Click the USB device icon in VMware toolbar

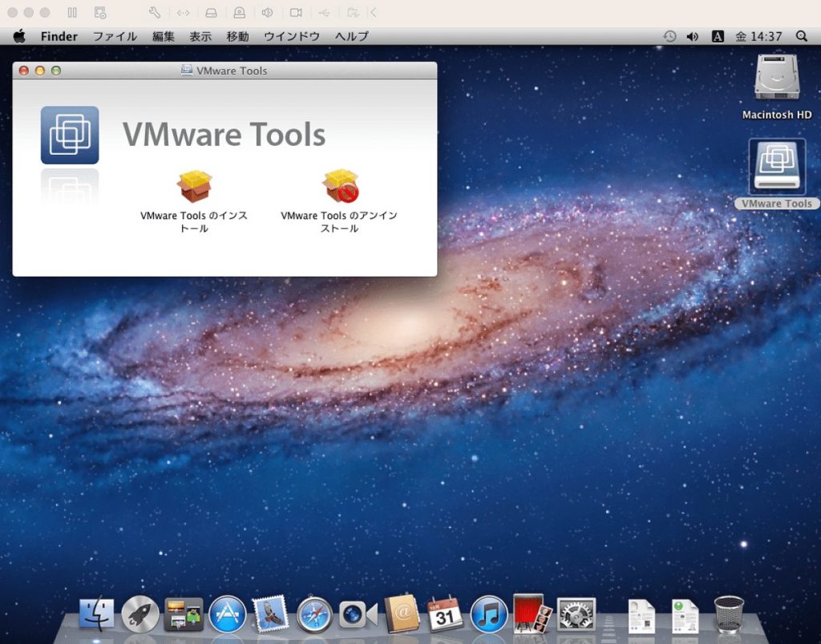(324, 13)
